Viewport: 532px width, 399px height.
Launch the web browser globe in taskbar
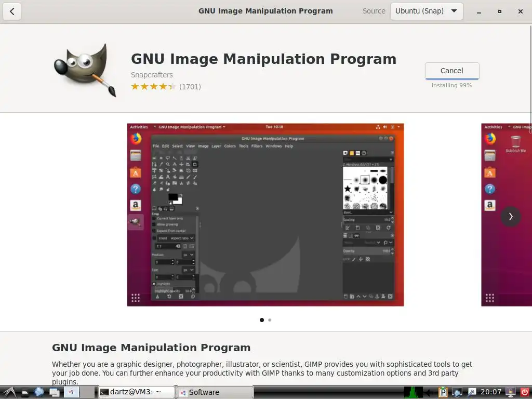point(38,392)
